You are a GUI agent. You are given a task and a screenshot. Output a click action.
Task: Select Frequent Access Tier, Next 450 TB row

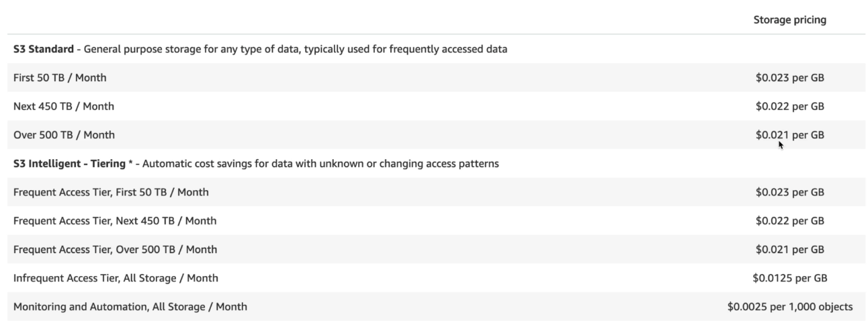pos(115,221)
